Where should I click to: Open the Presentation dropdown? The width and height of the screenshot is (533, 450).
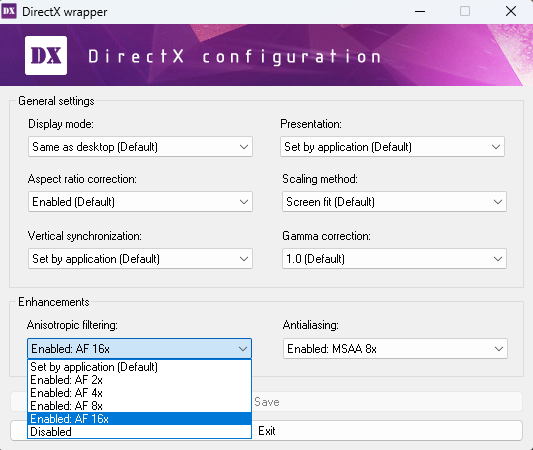pyautogui.click(x=392, y=147)
